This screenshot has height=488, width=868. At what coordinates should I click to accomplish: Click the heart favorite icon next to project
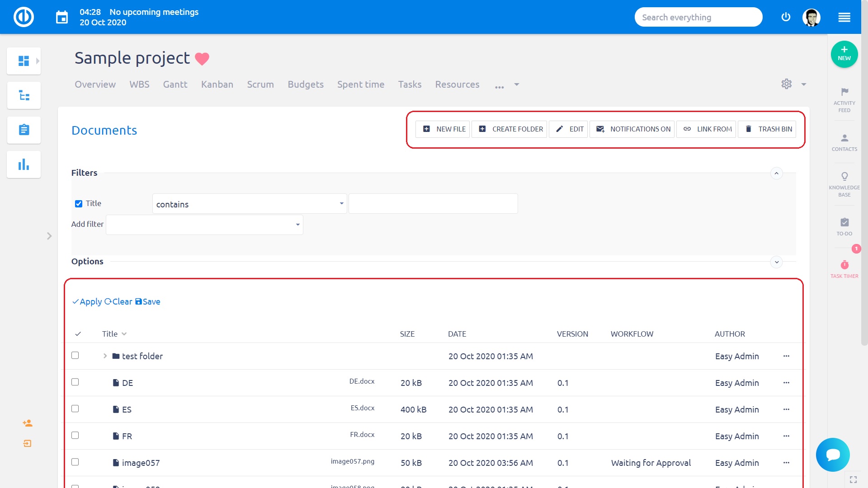point(202,59)
